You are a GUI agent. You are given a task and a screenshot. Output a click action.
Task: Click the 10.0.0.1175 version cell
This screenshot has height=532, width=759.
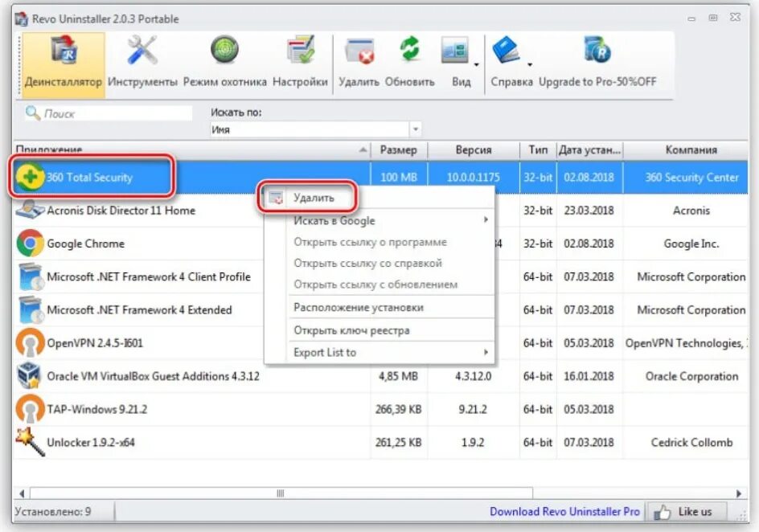[x=474, y=177]
